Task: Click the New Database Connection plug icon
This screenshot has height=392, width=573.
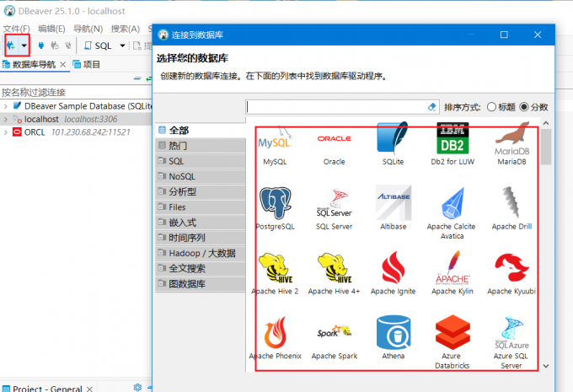Action: coord(11,46)
